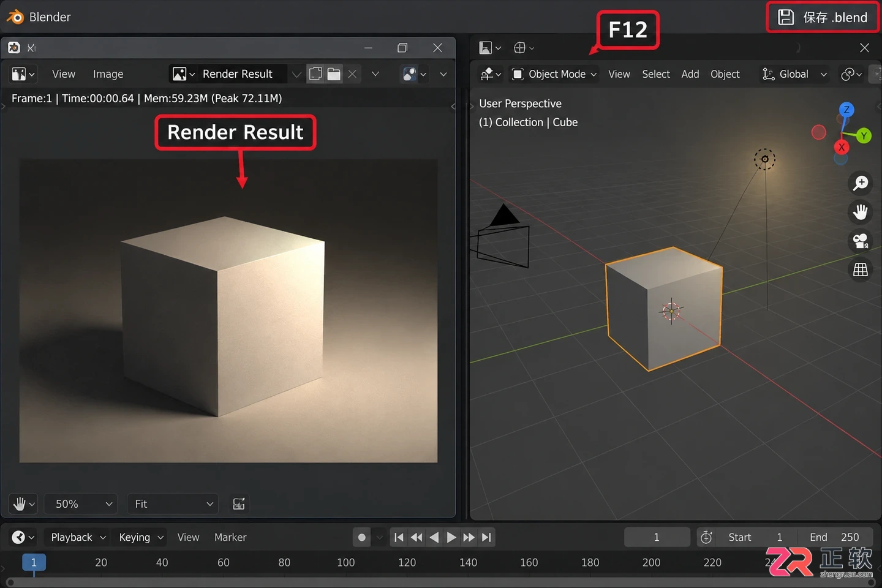Click the red X axis on the gizmo
The height and width of the screenshot is (588, 882).
(842, 147)
